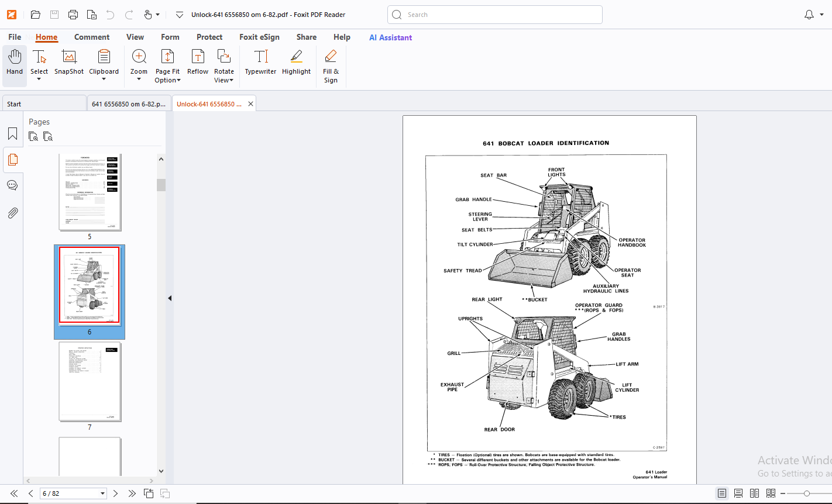Open the Share ribbon tab
This screenshot has width=832, height=504.
(x=307, y=37)
